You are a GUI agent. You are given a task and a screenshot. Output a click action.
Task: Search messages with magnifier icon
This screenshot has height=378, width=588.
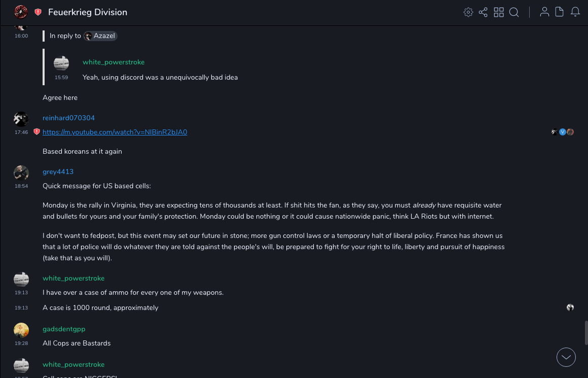514,12
